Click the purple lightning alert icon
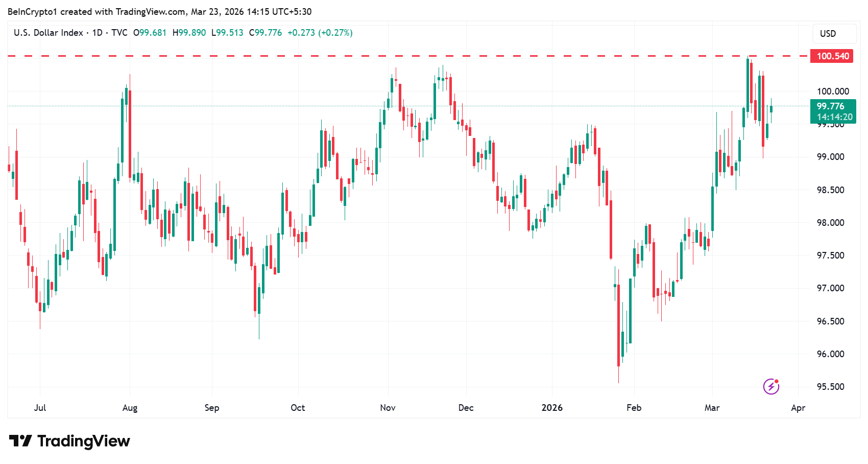 (x=771, y=387)
